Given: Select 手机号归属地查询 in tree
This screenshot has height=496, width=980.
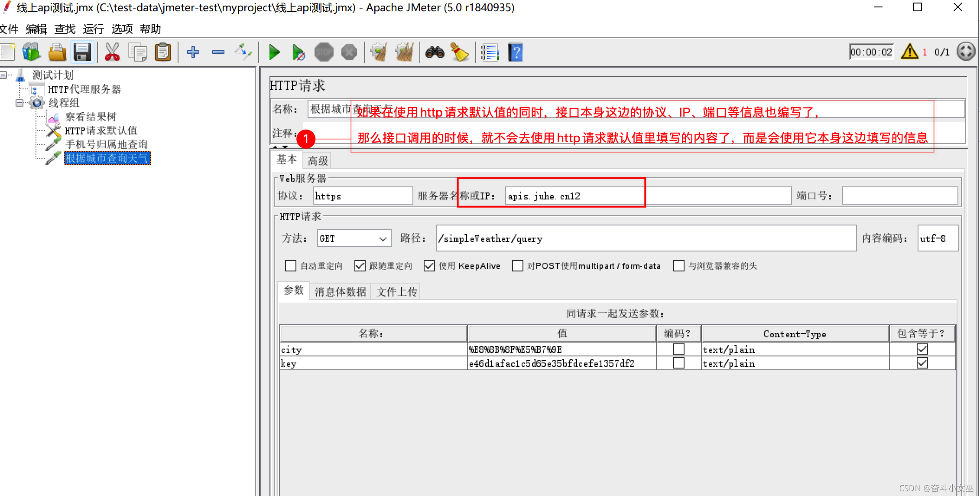Looking at the screenshot, I should tap(107, 144).
